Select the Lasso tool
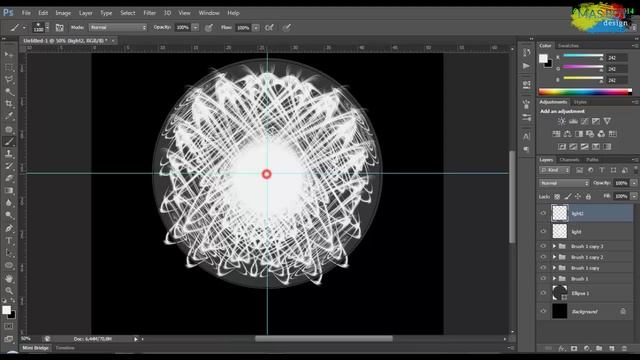 point(9,80)
